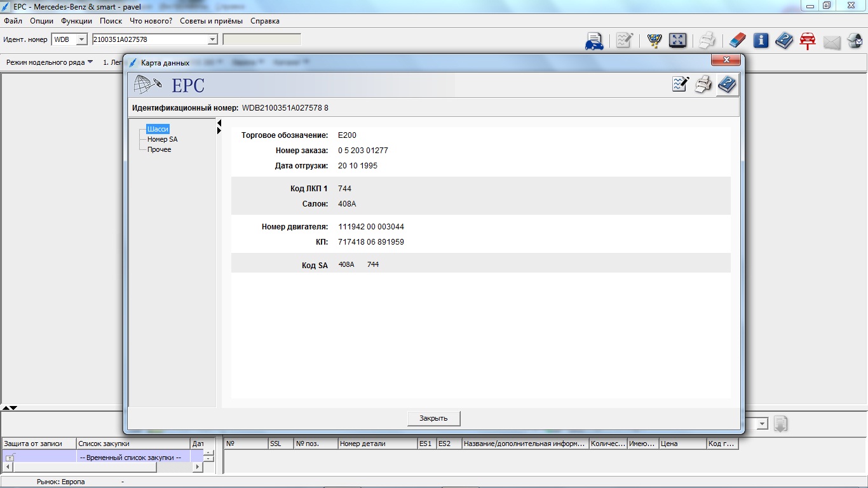This screenshot has height=488, width=868.
Task: Click the greyed notes pencil icon in main toolbar
Action: coord(624,41)
